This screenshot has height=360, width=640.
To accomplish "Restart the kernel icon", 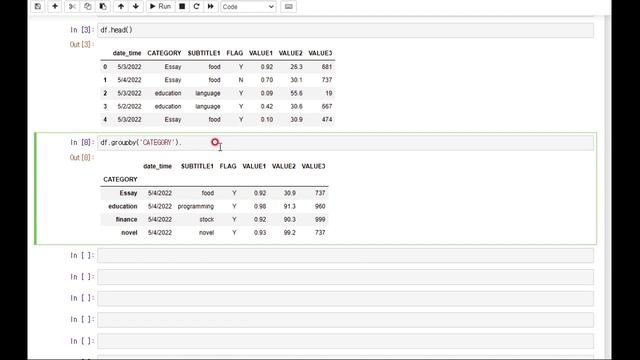I will click(x=196, y=7).
